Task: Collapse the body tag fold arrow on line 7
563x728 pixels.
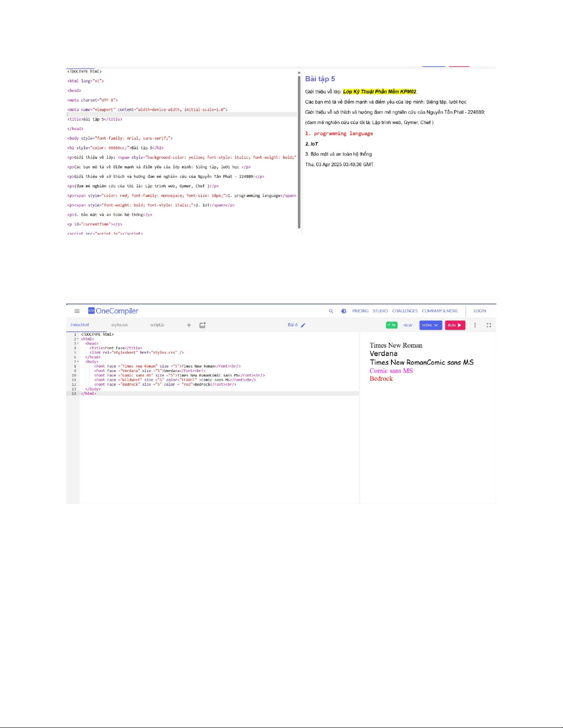Action: pyautogui.click(x=78, y=362)
